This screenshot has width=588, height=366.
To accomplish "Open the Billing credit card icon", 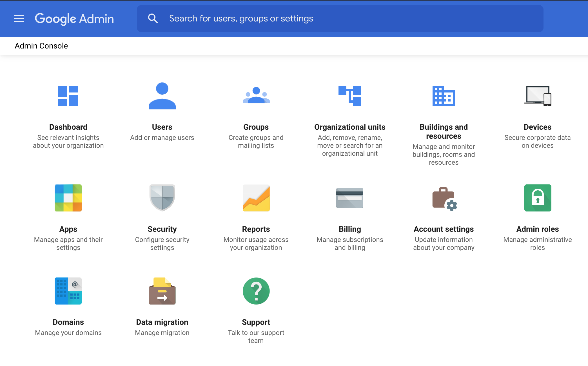I will click(350, 198).
